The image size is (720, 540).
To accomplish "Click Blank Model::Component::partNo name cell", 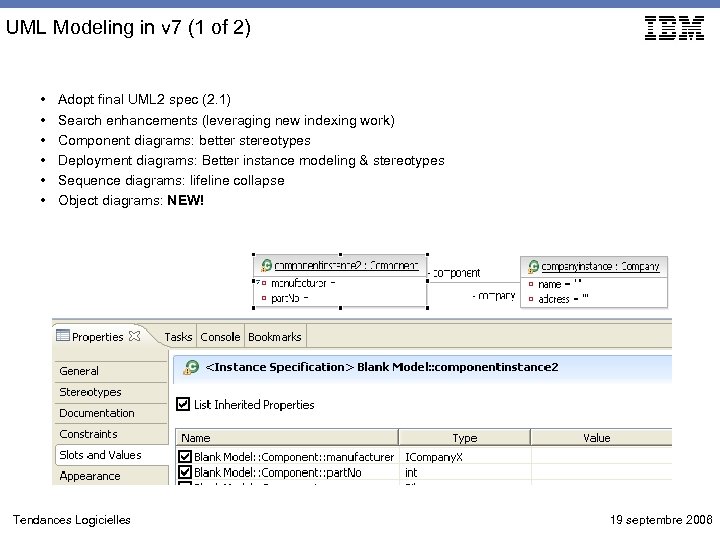I will tap(278, 472).
